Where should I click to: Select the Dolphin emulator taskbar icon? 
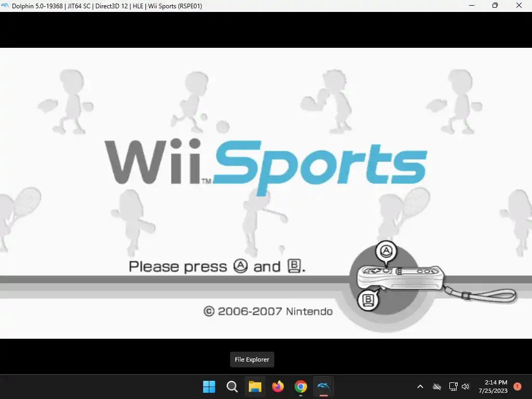(x=323, y=387)
